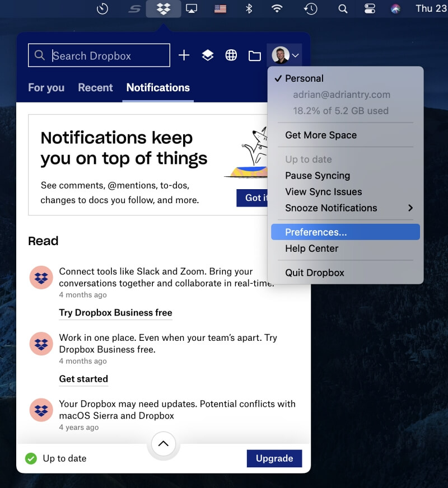Click the Upgrade button
The image size is (448, 488).
point(274,458)
